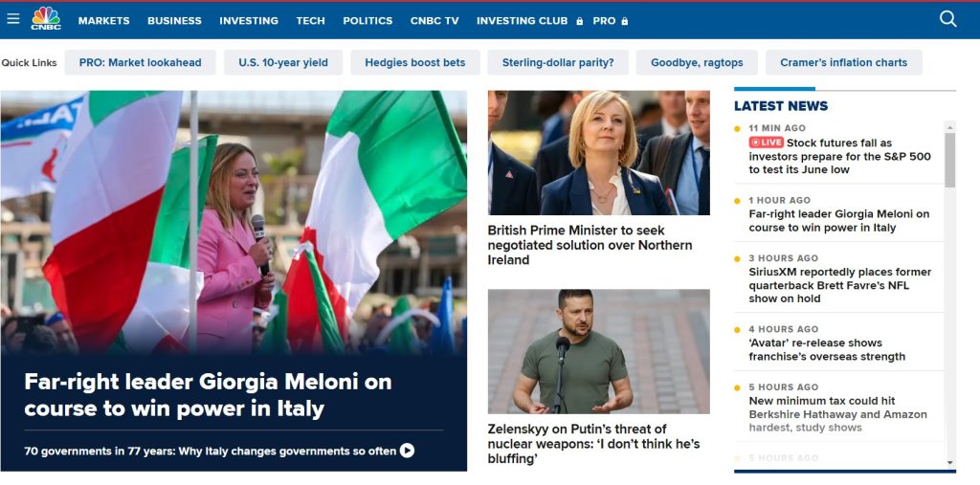Screen dimensions: 980x485
Task: Open the hamburger menu icon
Action: [x=13, y=19]
